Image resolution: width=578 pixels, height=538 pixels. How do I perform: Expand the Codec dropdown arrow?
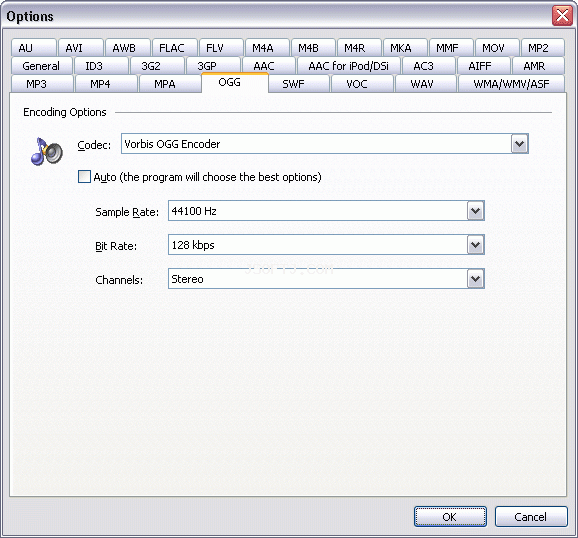519,144
